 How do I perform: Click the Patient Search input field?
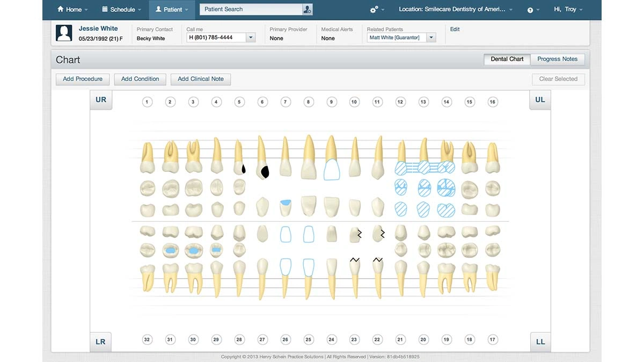click(247, 9)
